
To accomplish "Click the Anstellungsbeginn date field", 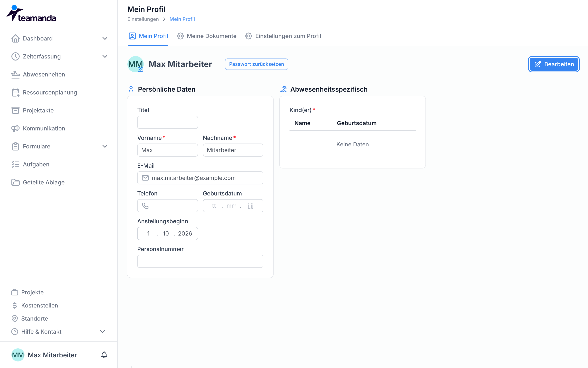I will (167, 233).
